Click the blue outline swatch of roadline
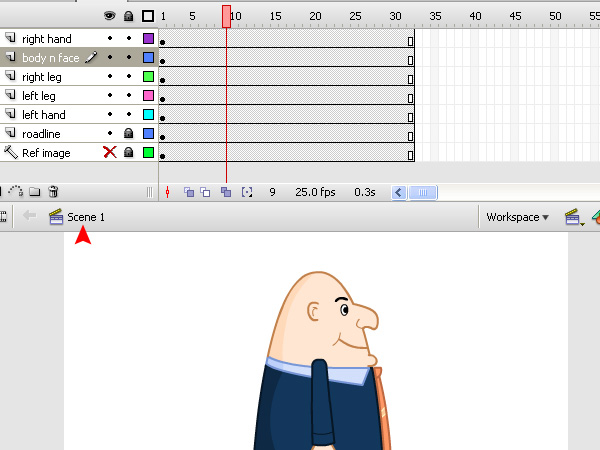The width and height of the screenshot is (600, 450). tap(148, 133)
